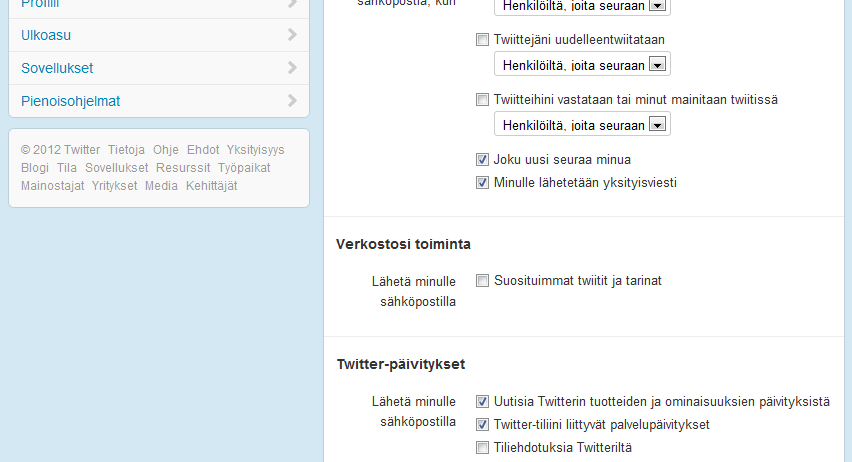Open the Media footer link
The image size is (852, 462).
point(161,185)
